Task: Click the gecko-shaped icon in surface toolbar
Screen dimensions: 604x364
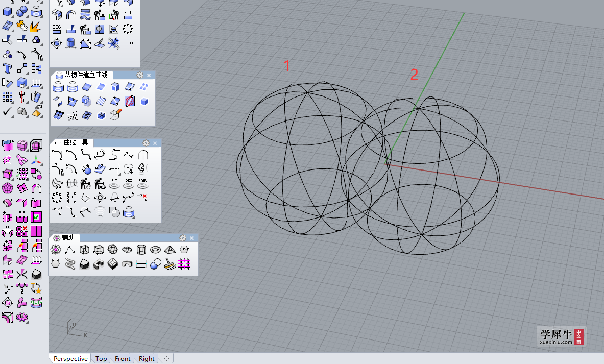Action: (x=114, y=43)
